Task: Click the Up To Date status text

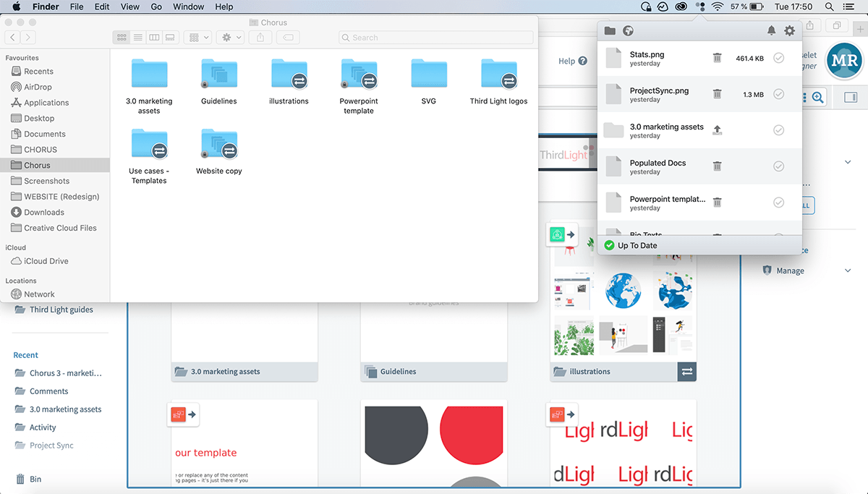Action: point(637,245)
